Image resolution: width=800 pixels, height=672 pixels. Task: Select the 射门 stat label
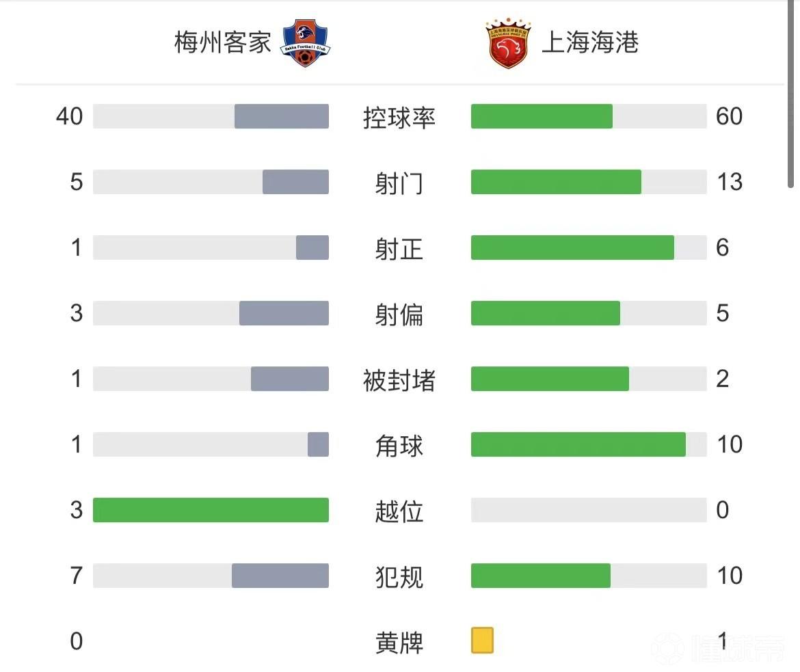399,183
